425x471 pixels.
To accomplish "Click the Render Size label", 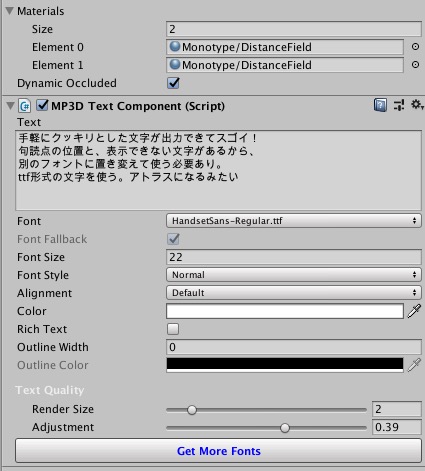I will click(63, 409).
